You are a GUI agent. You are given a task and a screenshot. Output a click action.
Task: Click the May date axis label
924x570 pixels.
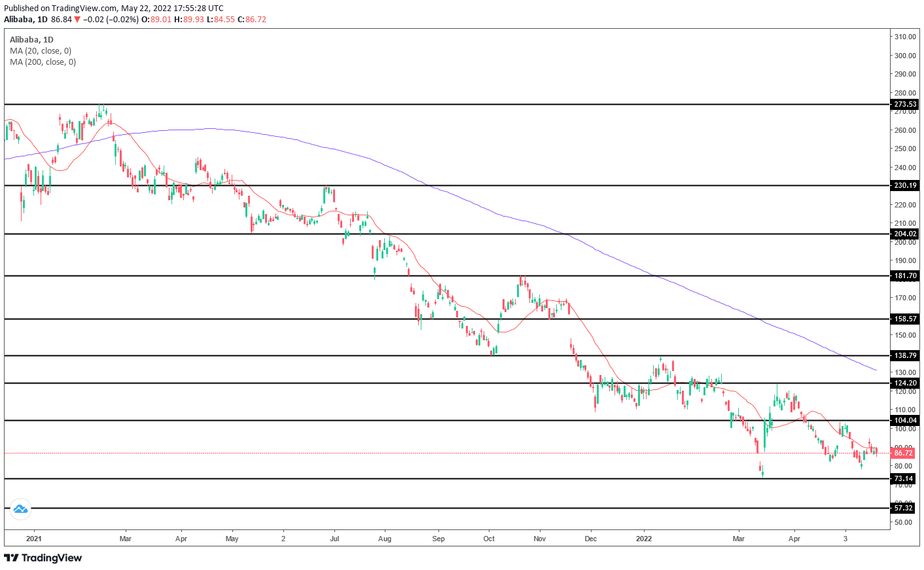tap(232, 539)
